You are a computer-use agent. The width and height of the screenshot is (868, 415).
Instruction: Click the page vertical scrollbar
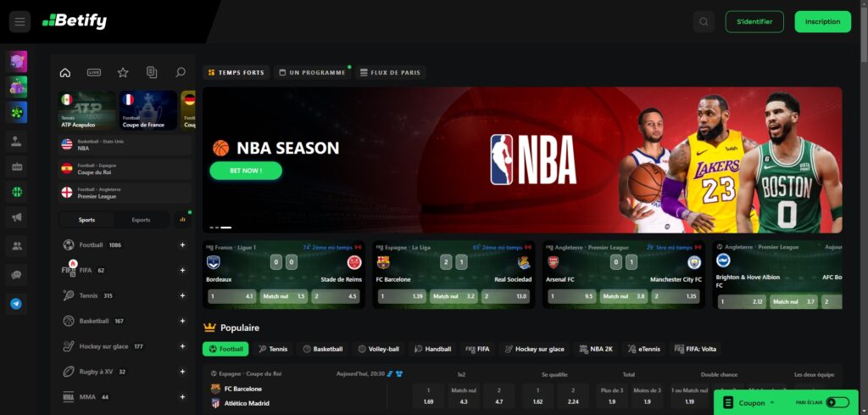tap(864, 207)
